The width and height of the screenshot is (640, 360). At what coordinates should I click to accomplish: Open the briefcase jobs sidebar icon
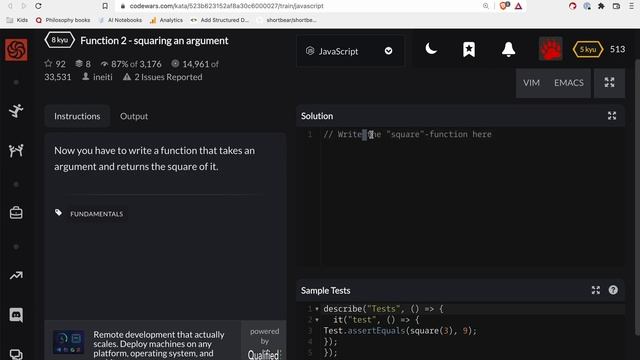point(16,213)
